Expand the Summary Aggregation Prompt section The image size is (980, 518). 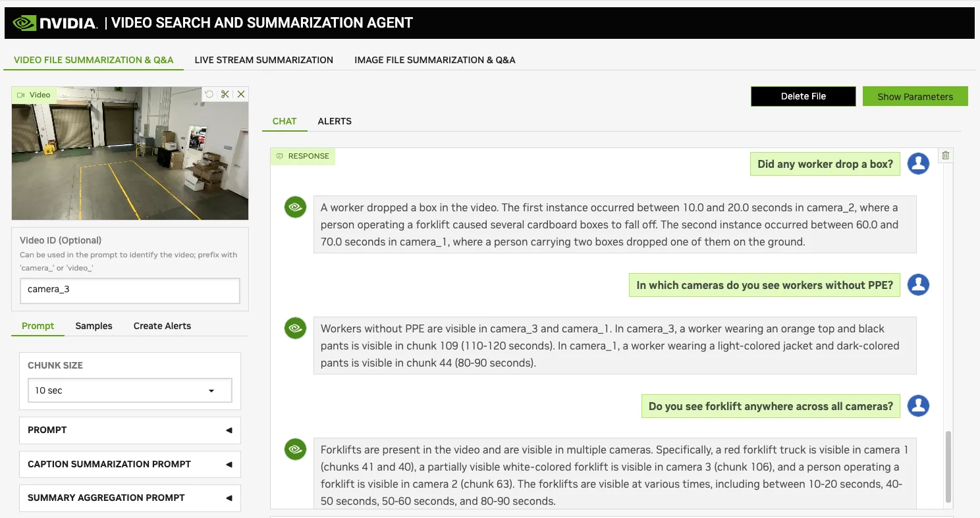pos(130,498)
